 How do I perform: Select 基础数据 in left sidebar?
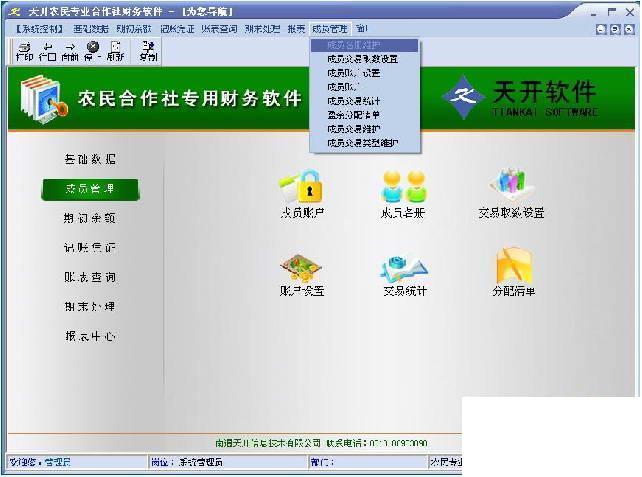tap(90, 159)
